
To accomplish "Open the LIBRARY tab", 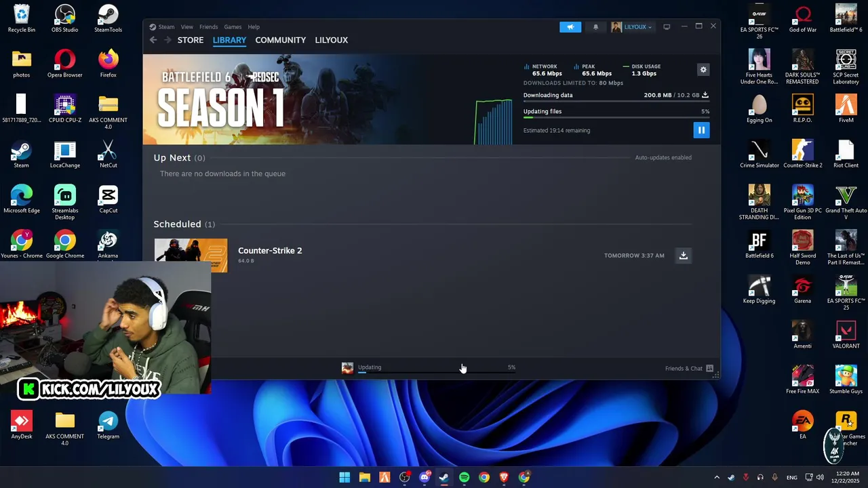I will tap(229, 40).
